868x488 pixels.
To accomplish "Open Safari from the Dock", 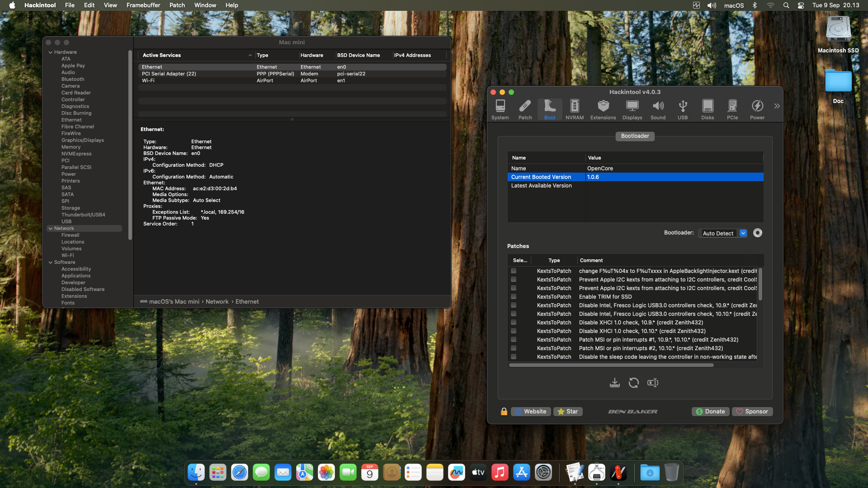I will click(240, 473).
